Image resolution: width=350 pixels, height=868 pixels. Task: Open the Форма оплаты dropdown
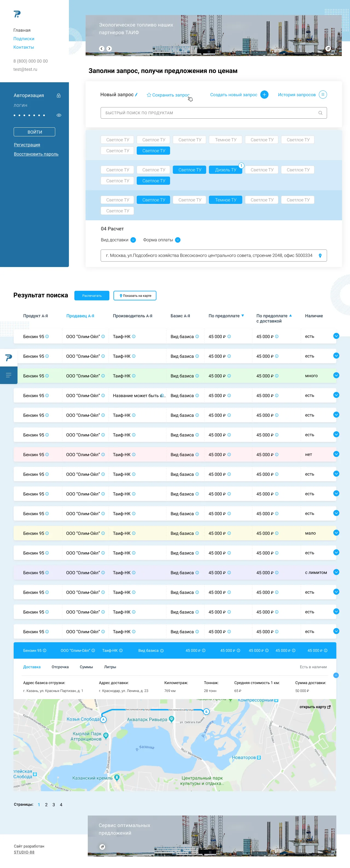coord(178,240)
